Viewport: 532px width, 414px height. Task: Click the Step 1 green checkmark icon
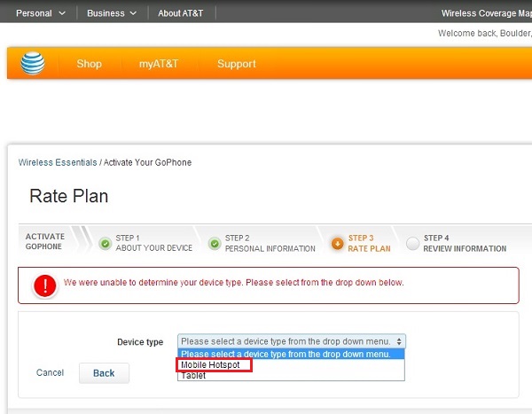click(x=106, y=243)
